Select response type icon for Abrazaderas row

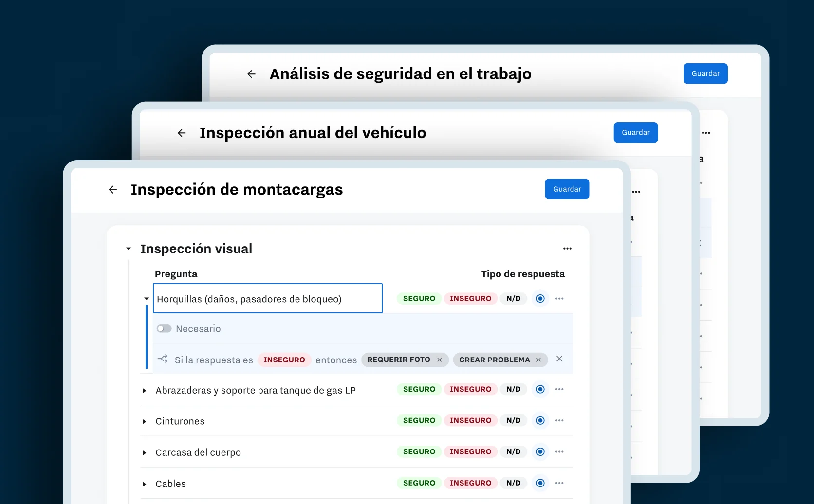540,389
